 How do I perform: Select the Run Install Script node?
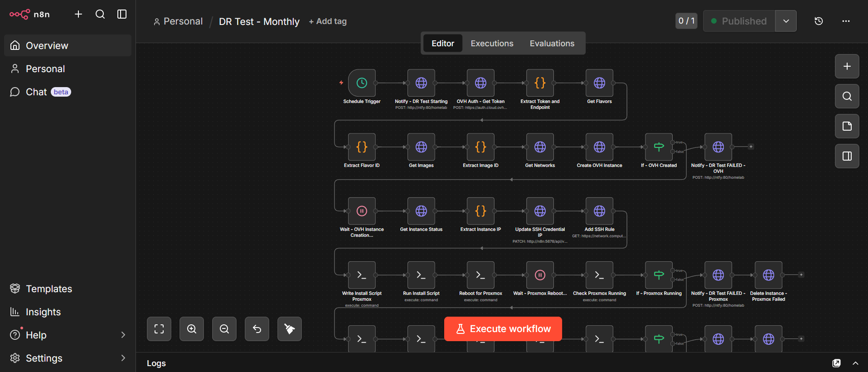[x=421, y=275]
